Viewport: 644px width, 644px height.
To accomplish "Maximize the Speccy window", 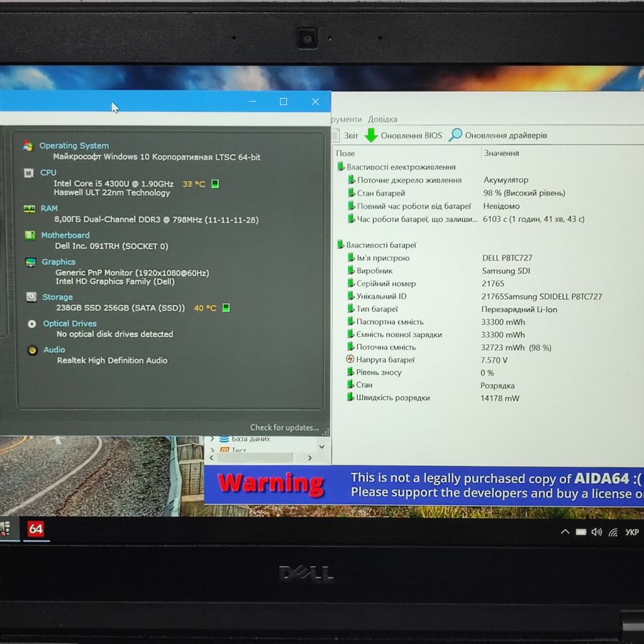I will tap(283, 102).
